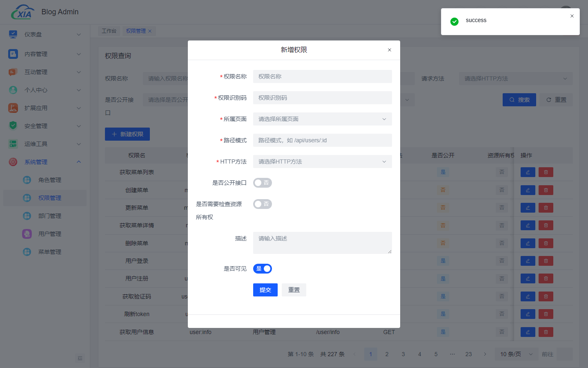Click the 安全管理 shield icon

(x=13, y=126)
